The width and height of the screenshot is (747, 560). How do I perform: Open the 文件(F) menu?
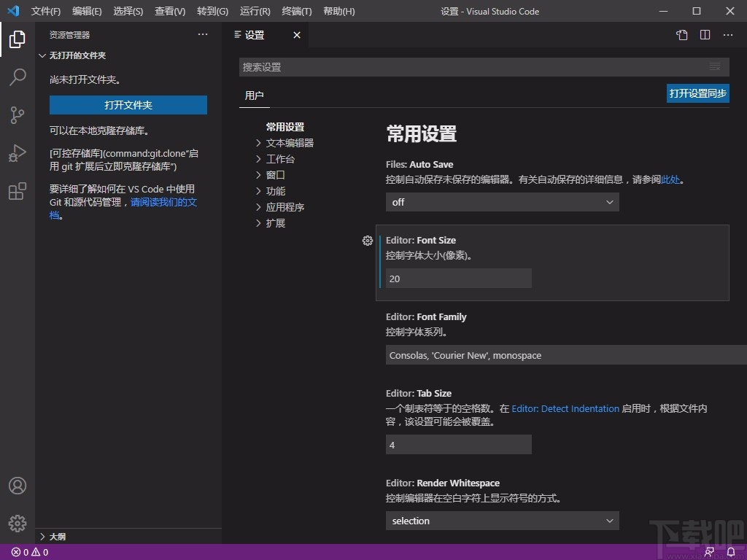[46, 11]
